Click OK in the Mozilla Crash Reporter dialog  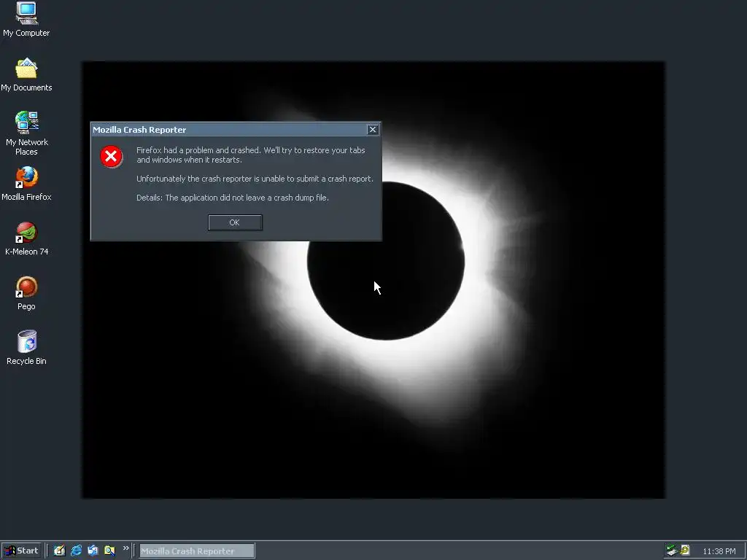[235, 222]
